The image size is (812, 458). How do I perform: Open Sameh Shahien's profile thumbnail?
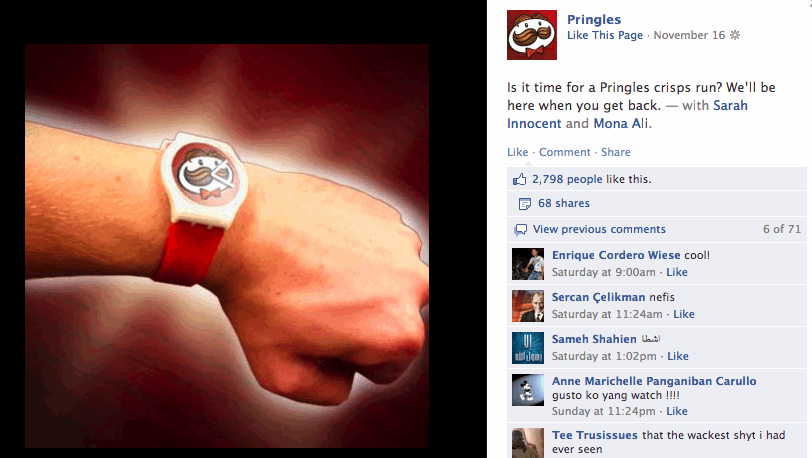pos(528,348)
